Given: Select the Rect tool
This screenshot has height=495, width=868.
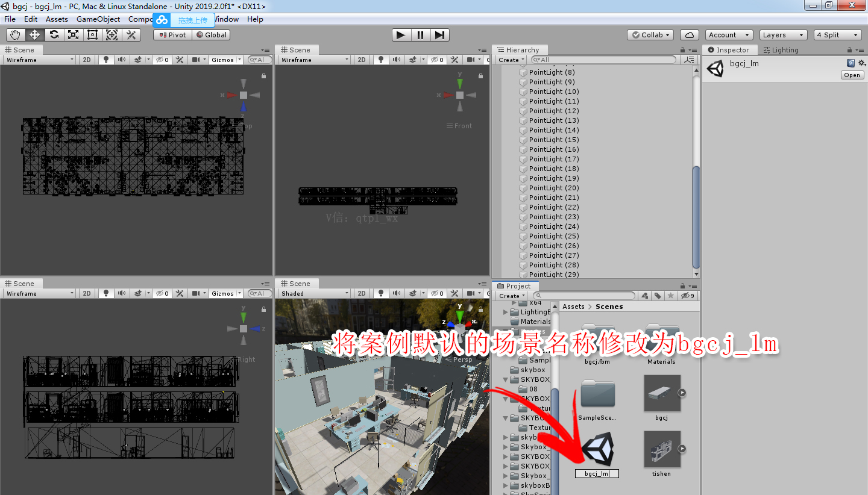Looking at the screenshot, I should [92, 35].
